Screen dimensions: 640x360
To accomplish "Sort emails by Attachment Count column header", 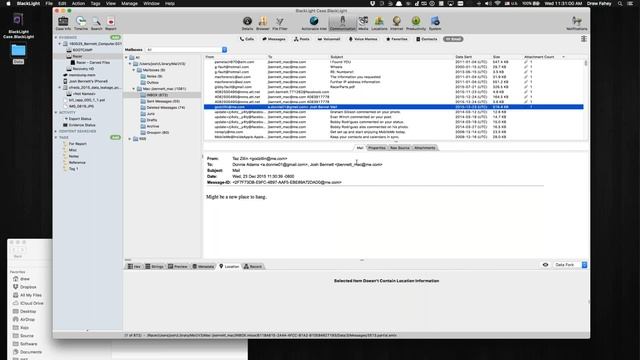I will (x=539, y=57).
